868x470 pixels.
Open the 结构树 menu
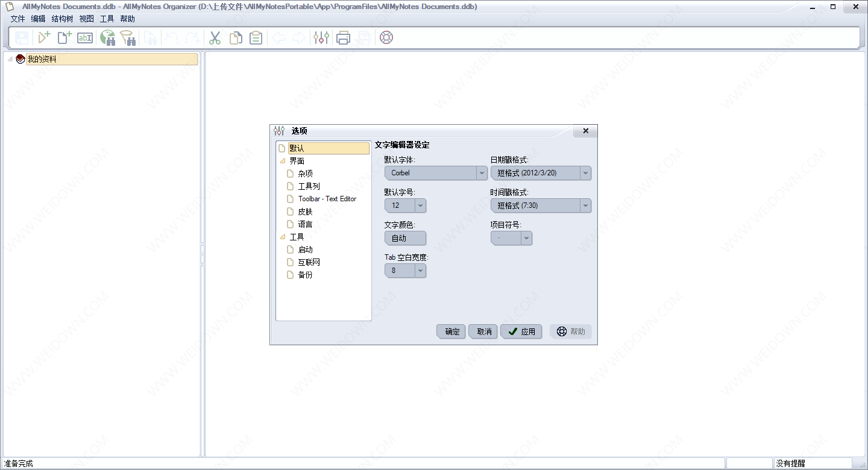point(63,19)
